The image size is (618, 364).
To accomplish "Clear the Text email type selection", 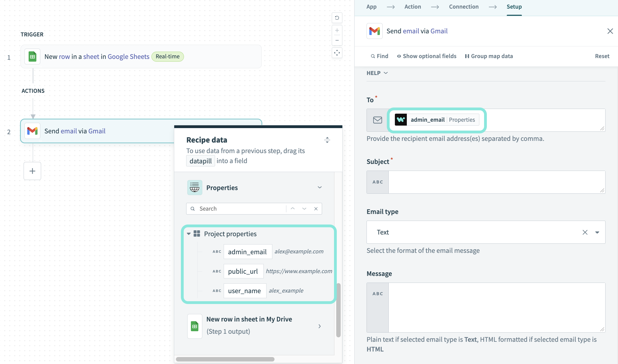I will pyautogui.click(x=585, y=232).
